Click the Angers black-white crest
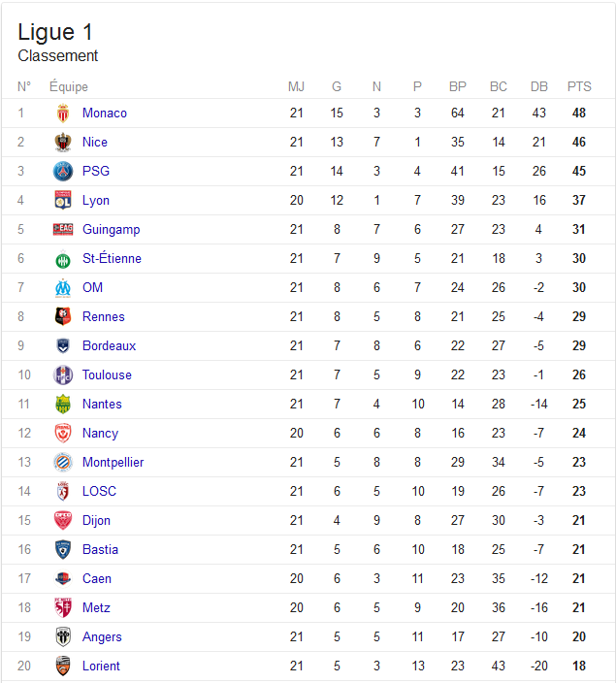616x683 pixels. (x=63, y=636)
